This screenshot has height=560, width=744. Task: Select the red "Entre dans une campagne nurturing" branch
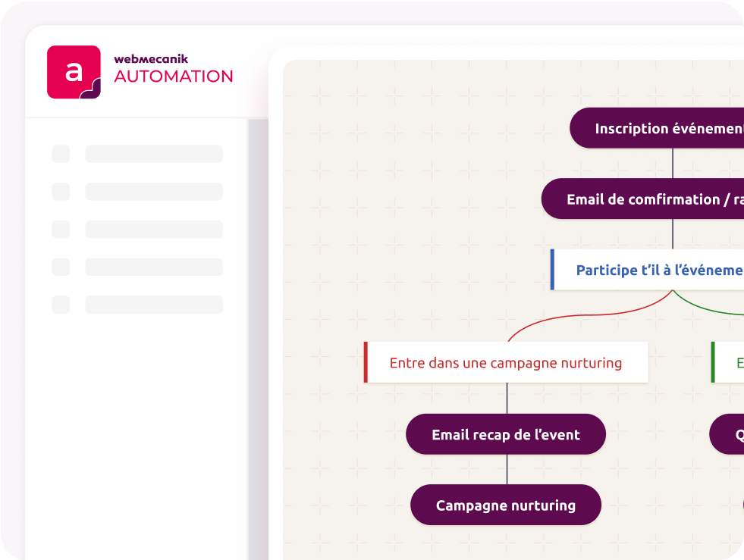tap(506, 362)
